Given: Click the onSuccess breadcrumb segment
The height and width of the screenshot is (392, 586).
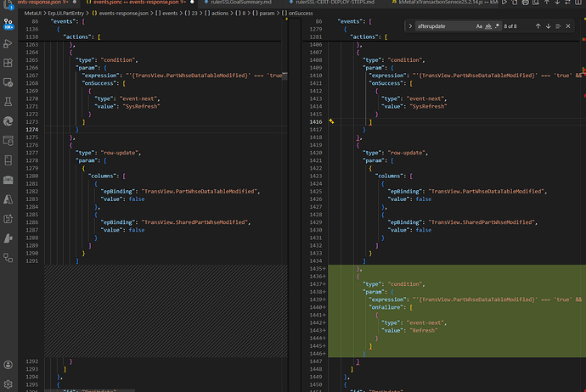Looking at the screenshot, I should point(297,13).
